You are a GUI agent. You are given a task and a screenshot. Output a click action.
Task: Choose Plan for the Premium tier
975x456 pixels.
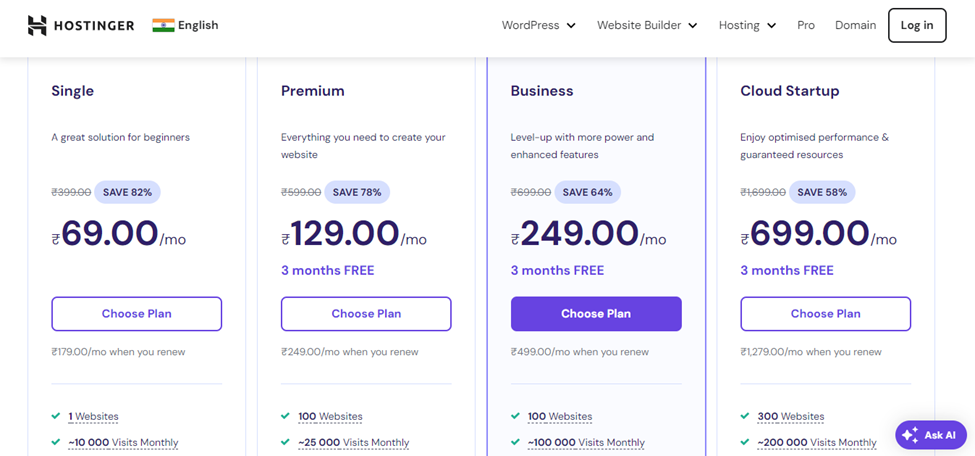(366, 314)
